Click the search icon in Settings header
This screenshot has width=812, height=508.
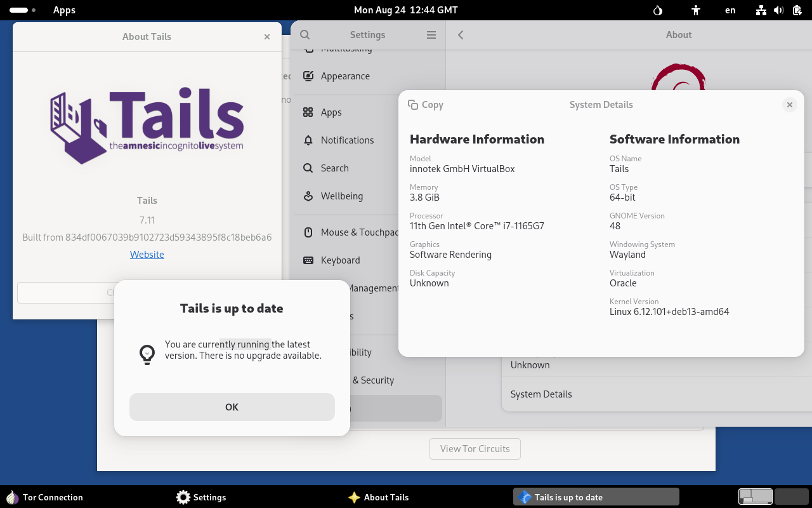tap(305, 35)
